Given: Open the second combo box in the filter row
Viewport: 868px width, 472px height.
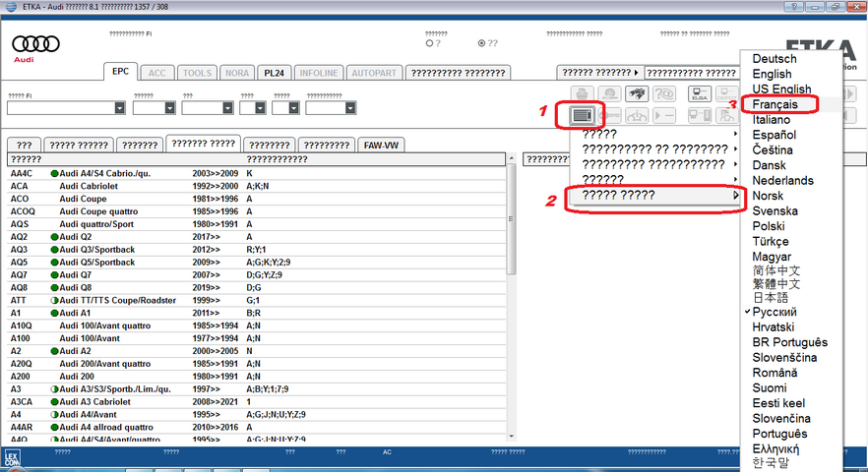Looking at the screenshot, I should click(x=154, y=108).
